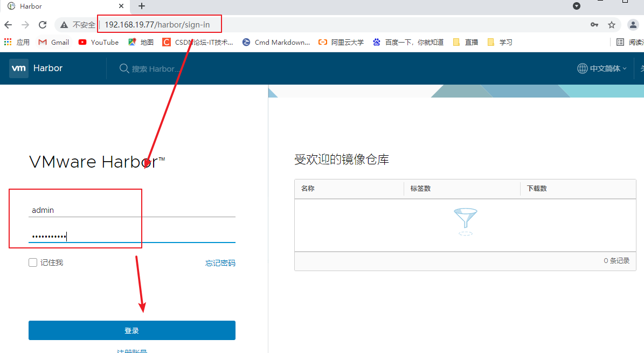The width and height of the screenshot is (644, 353).
Task: Open a new browser tab
Action: [x=142, y=6]
